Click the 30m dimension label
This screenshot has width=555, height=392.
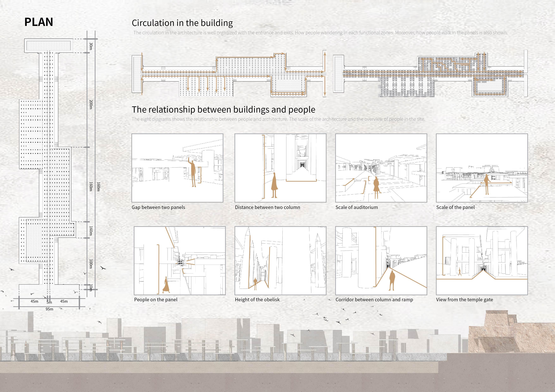pos(91,46)
